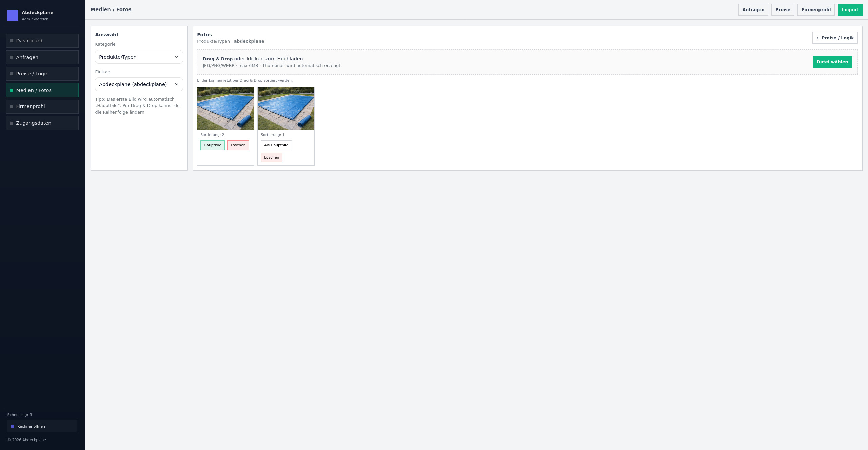Click Rechner öffnen quick access
This screenshot has height=450, width=868.
[x=42, y=426]
